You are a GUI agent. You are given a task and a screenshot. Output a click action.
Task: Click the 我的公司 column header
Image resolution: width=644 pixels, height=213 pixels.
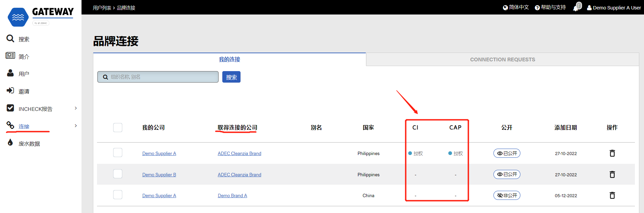(153, 128)
